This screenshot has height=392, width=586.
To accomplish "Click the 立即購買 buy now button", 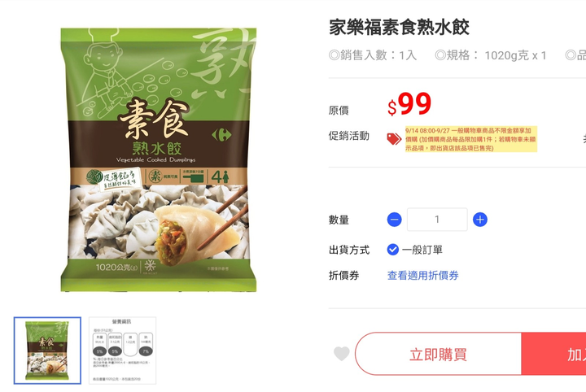I will [x=438, y=354].
